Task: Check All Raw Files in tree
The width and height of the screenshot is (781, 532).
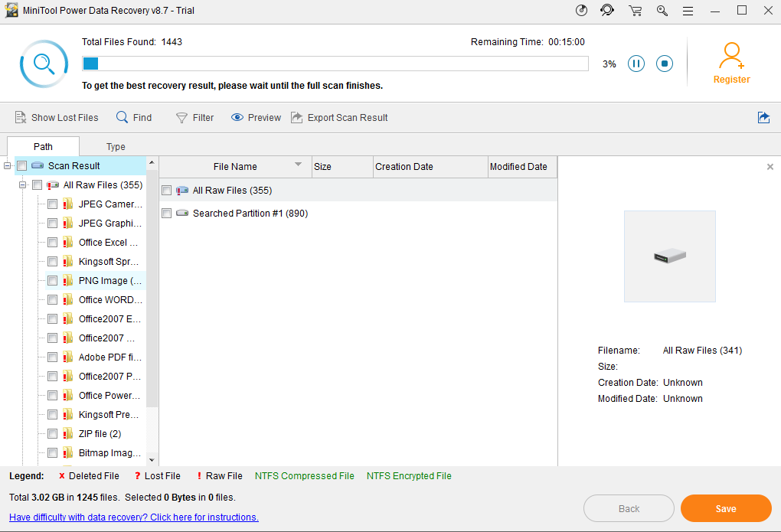Action: [38, 184]
